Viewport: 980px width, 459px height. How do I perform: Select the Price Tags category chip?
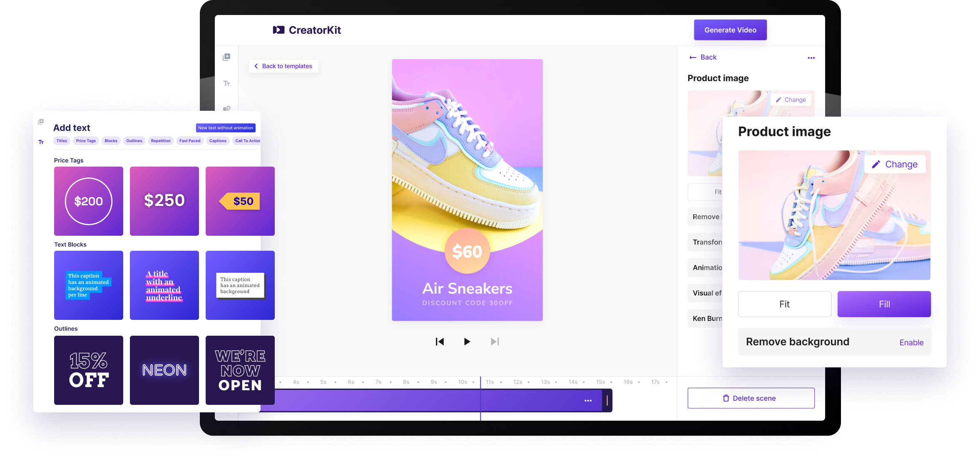point(86,141)
